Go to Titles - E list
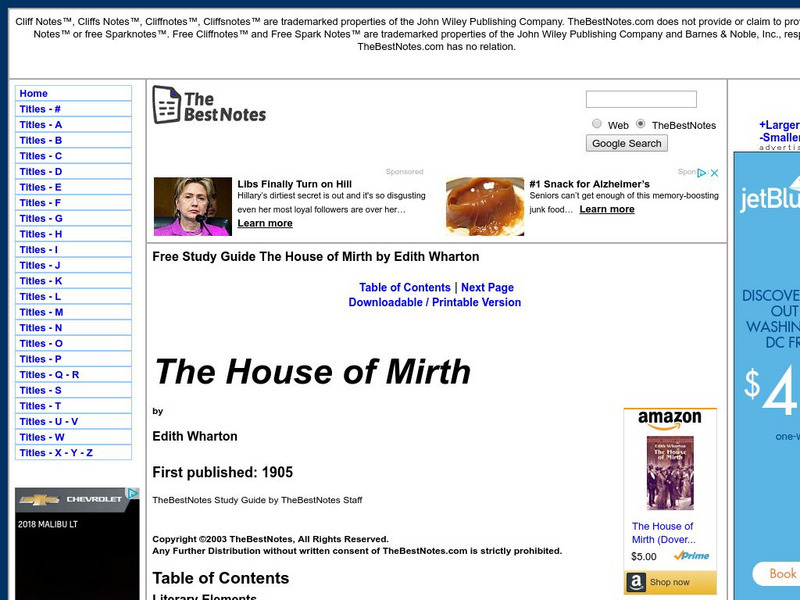The width and height of the screenshot is (800, 600). point(73,187)
